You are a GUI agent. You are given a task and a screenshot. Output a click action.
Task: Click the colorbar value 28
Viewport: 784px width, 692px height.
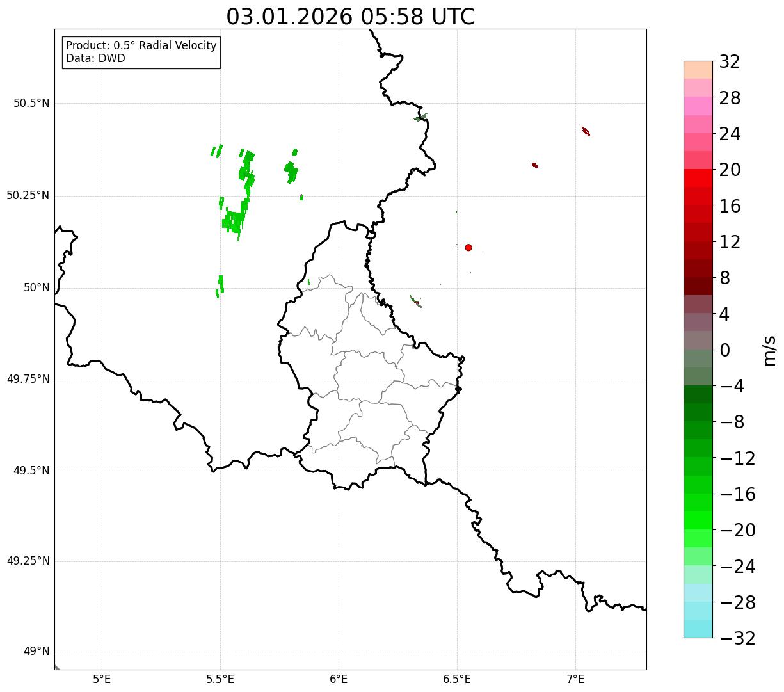(x=730, y=98)
